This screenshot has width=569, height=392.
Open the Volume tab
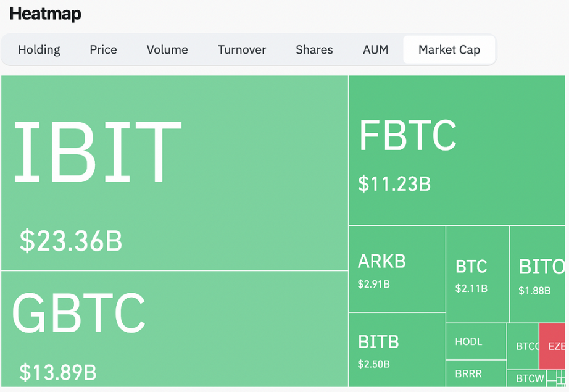click(167, 50)
